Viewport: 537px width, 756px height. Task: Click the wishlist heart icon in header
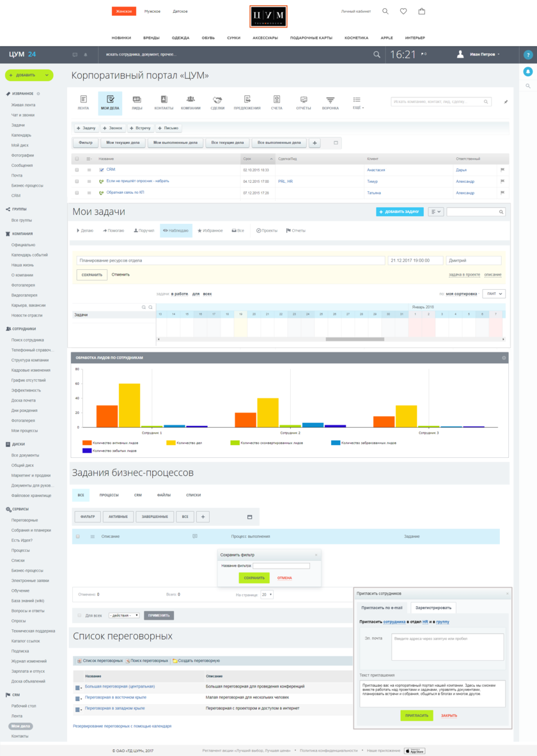[403, 12]
